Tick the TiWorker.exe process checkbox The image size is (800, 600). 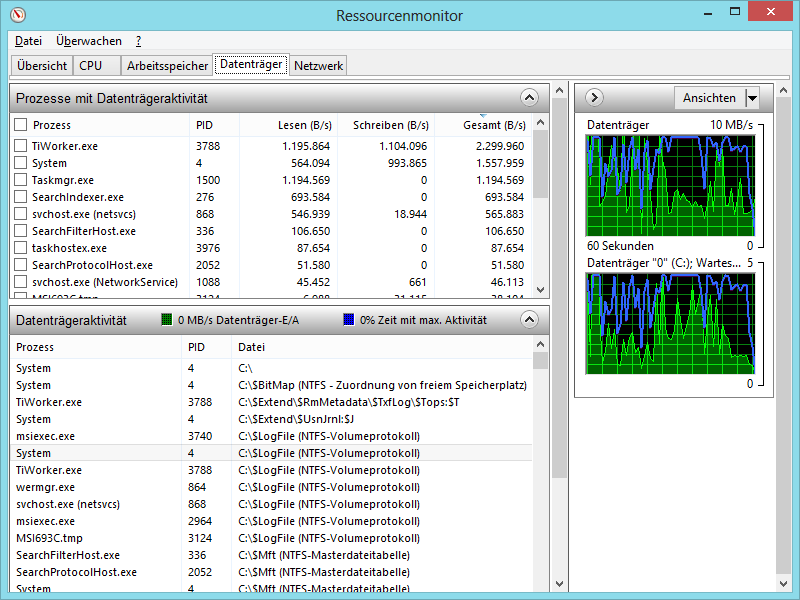point(20,146)
